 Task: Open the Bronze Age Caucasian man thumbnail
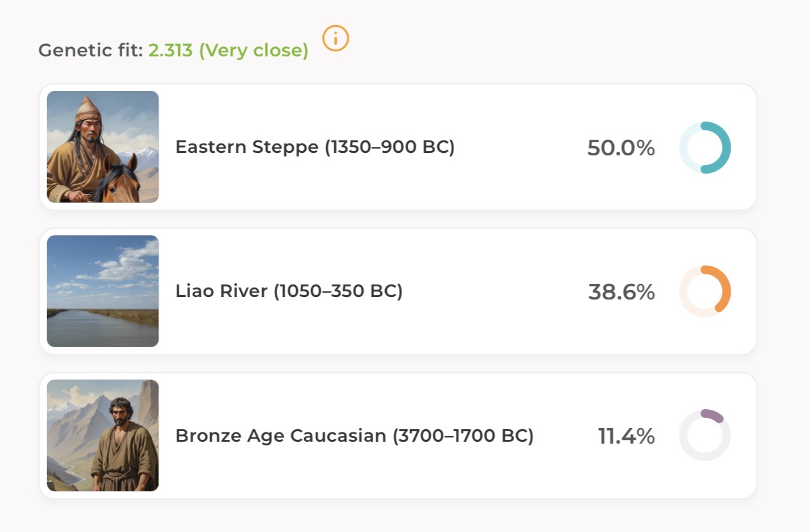103,435
